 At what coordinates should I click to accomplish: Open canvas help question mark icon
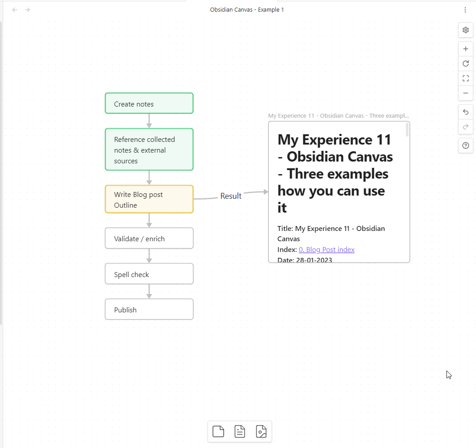point(465,145)
